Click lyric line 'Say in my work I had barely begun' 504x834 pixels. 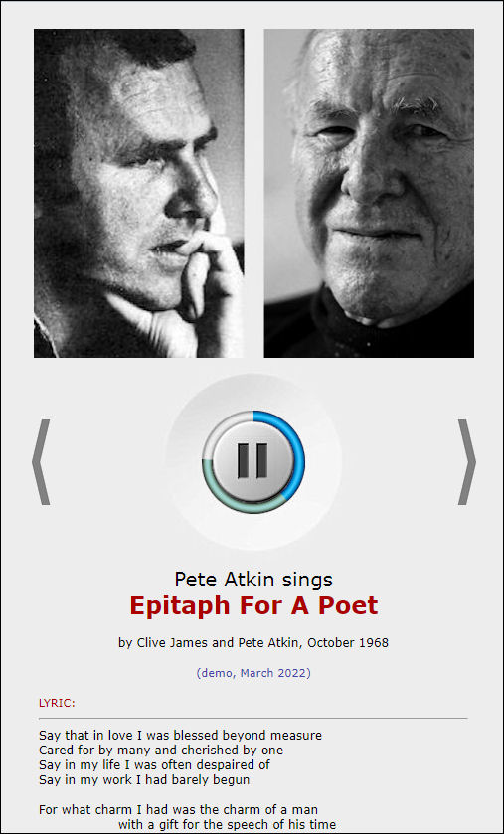coord(144,780)
